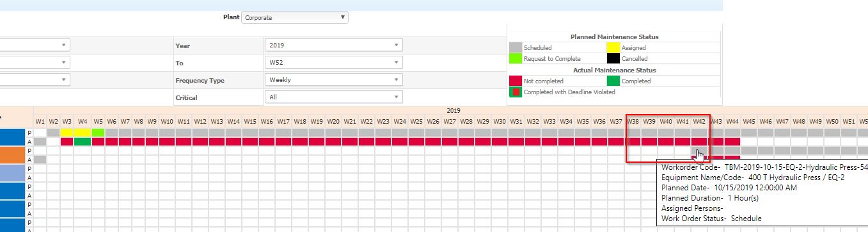
Task: Click the gray Scheduled legend swatch
Action: point(516,47)
